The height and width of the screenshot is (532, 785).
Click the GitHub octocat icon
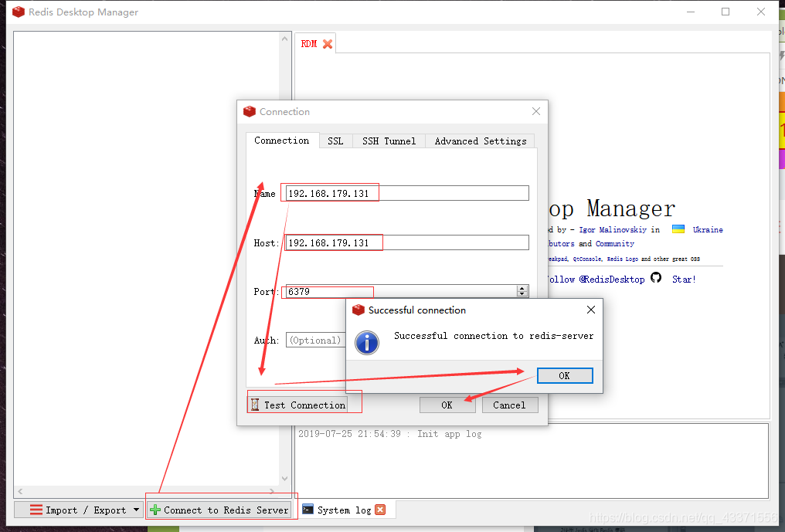pos(656,278)
